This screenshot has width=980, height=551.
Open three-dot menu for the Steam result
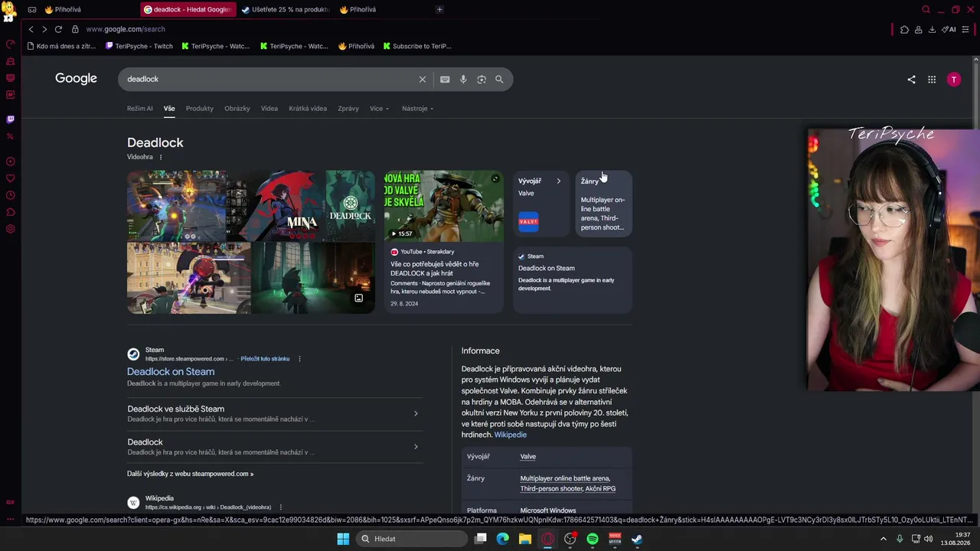point(299,359)
